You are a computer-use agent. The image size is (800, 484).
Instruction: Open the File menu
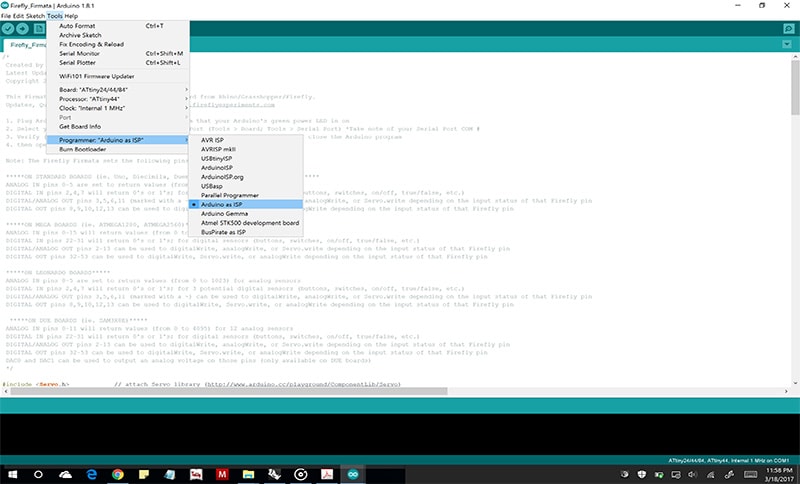6,16
